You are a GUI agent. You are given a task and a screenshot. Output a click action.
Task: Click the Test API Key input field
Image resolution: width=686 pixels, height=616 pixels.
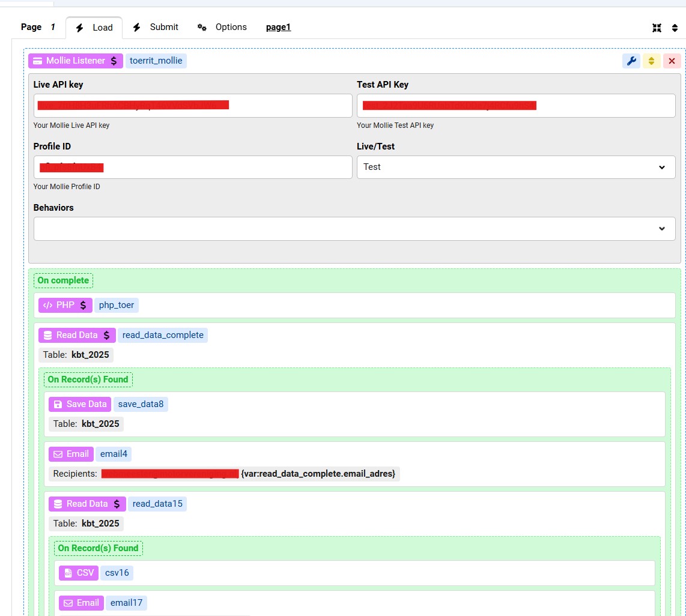point(515,106)
